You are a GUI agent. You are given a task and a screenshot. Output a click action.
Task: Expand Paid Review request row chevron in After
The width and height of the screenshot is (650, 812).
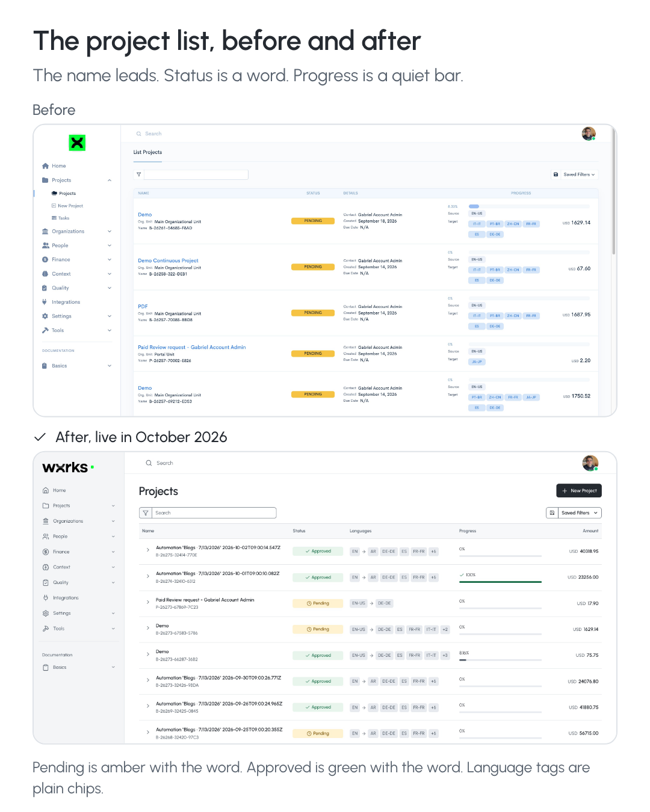pyautogui.click(x=148, y=602)
